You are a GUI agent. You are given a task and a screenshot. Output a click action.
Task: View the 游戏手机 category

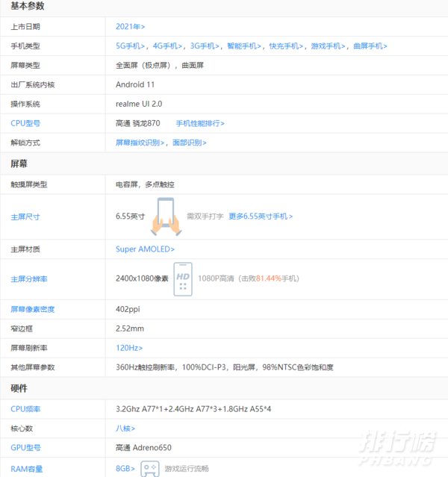[x=329, y=46]
